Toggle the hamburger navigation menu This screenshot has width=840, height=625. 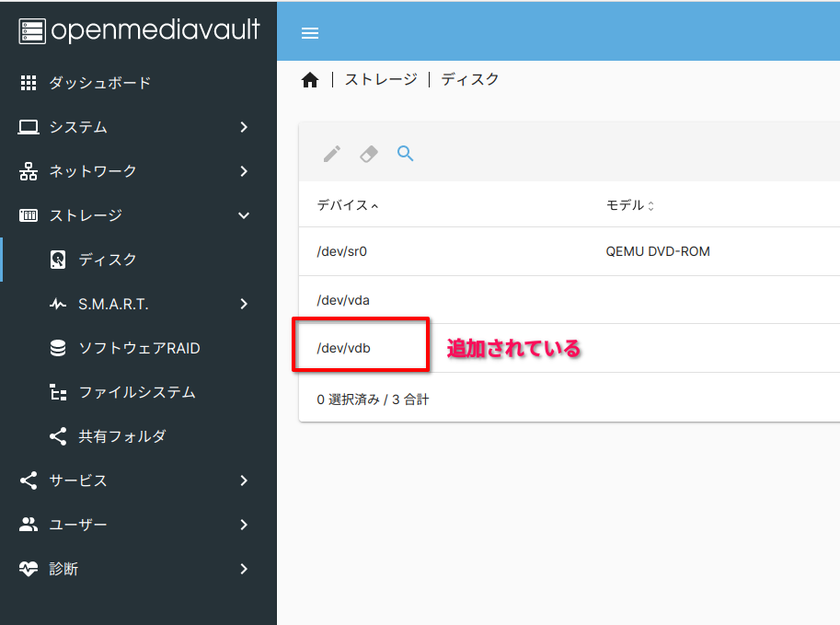point(310,33)
